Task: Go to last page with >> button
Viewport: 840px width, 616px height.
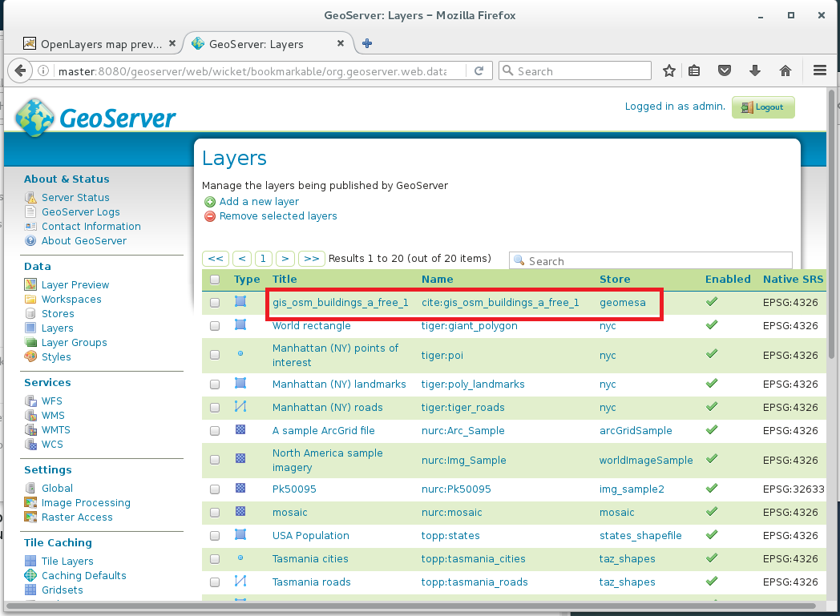Action: pyautogui.click(x=312, y=259)
